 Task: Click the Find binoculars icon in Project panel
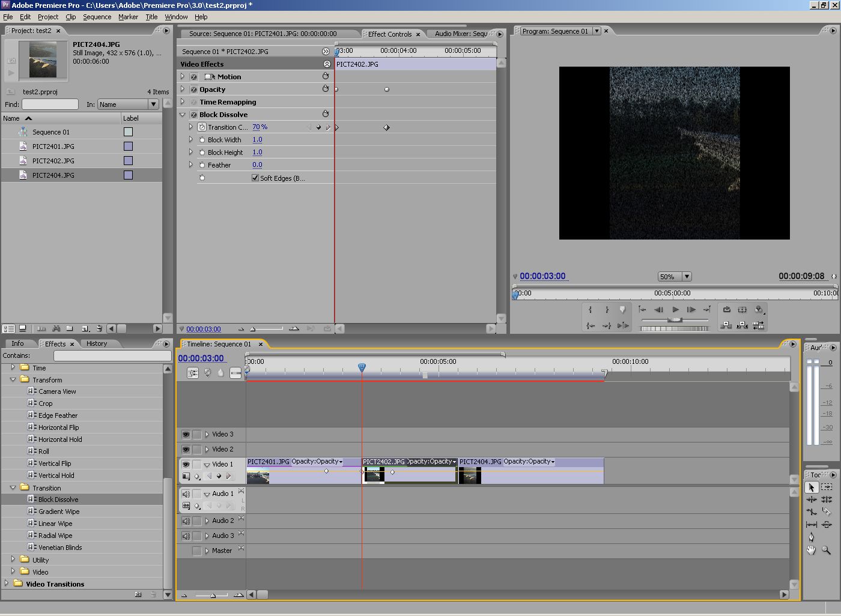(56, 329)
